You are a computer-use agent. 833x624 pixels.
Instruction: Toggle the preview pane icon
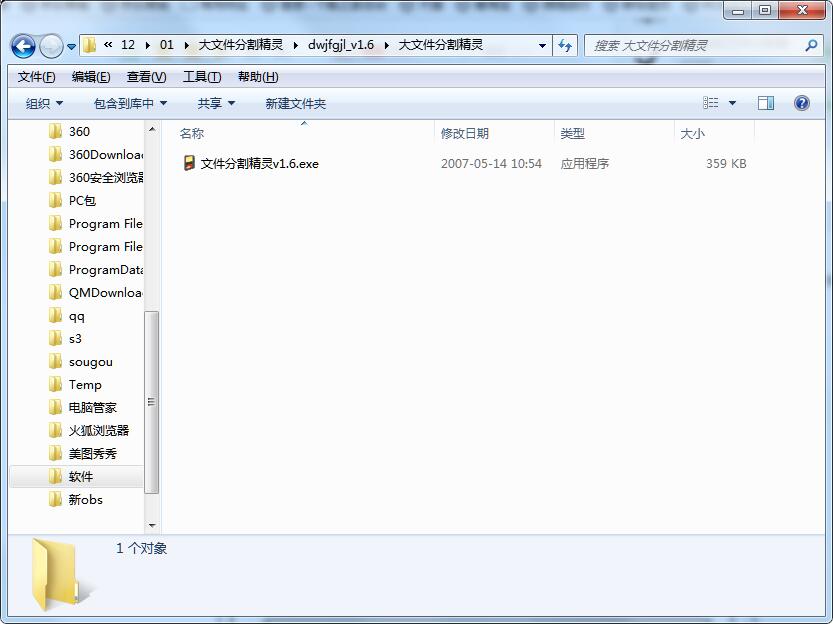click(x=766, y=103)
